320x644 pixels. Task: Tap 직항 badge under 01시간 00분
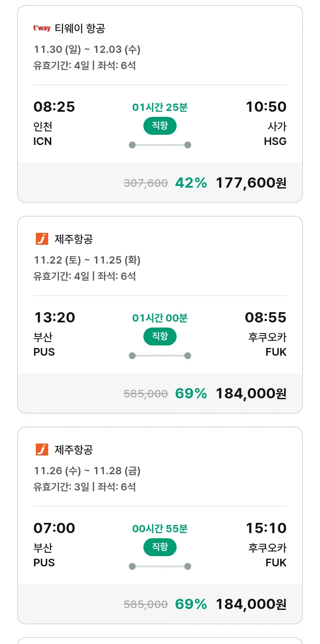click(160, 337)
